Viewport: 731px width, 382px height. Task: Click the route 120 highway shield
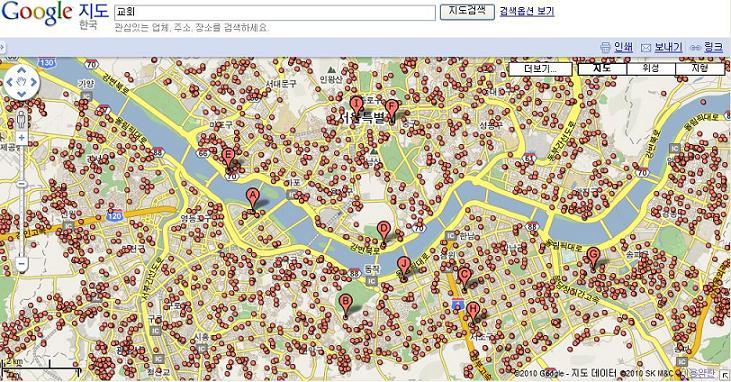point(114,216)
